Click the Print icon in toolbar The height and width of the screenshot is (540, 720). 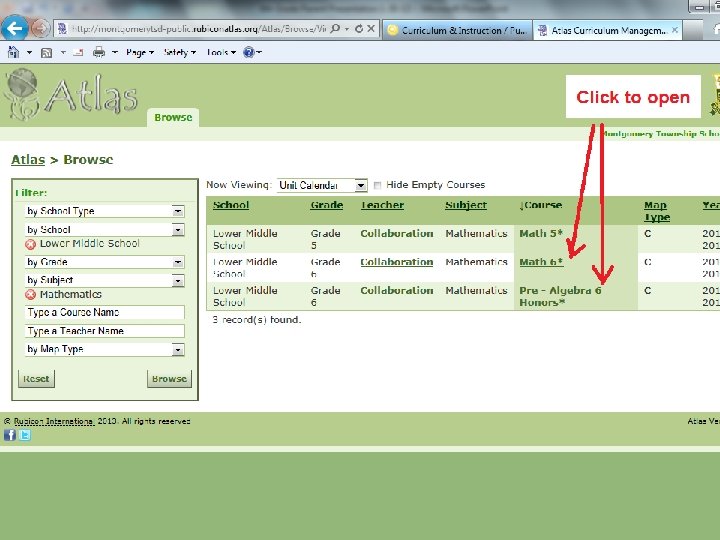click(x=99, y=52)
